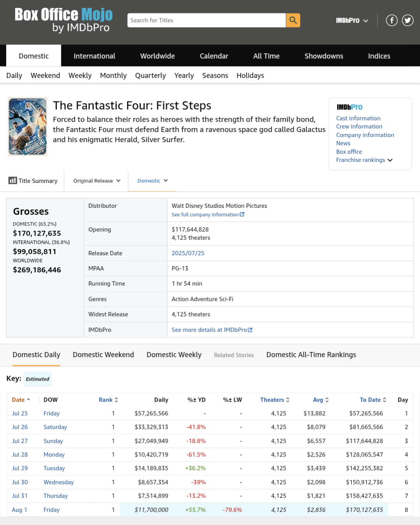The width and height of the screenshot is (420, 525).
Task: Open Crew information link
Action: click(x=359, y=126)
